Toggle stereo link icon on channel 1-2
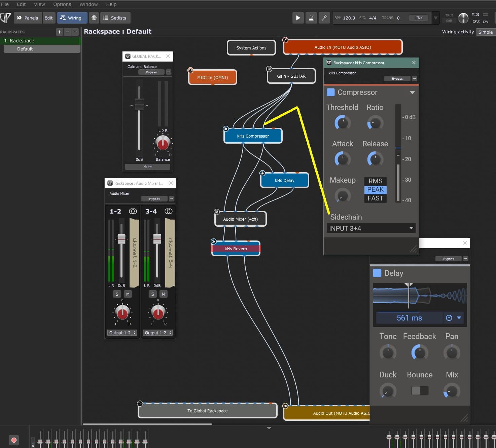This screenshot has width=496, height=448. 133,211
